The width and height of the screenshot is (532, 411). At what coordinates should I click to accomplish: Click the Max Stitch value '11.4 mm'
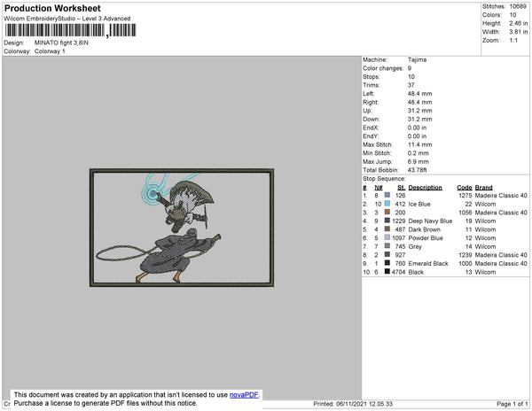coord(419,144)
